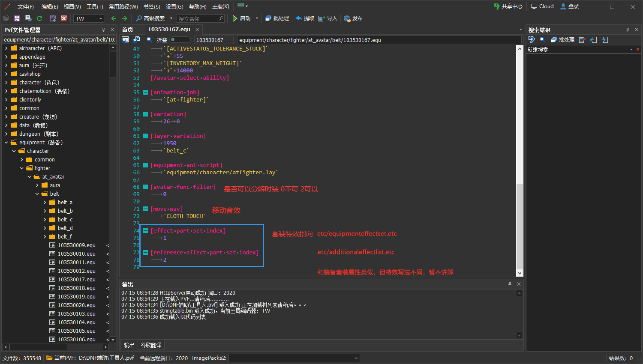
Task: Toggle the 折叠 (fold) switch
Action: [179, 40]
